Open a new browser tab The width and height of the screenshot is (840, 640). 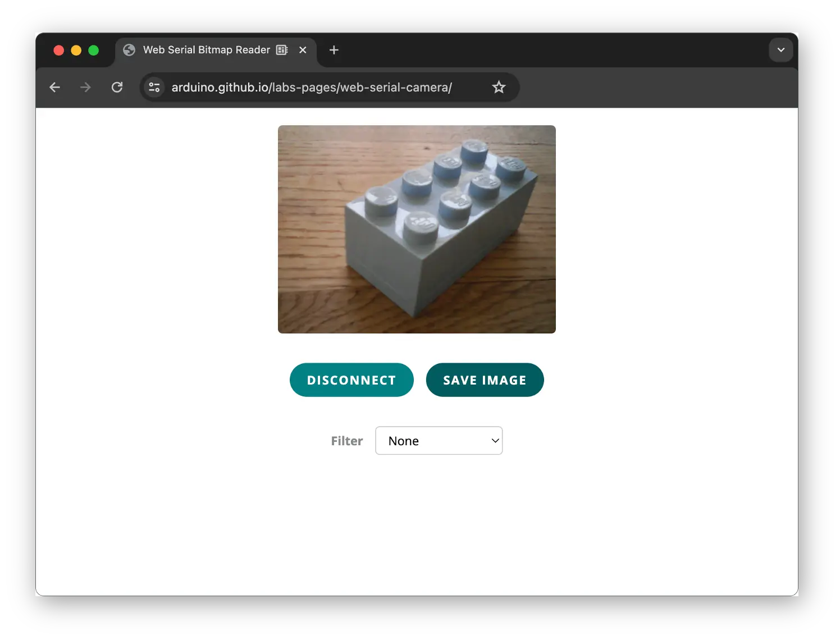334,50
